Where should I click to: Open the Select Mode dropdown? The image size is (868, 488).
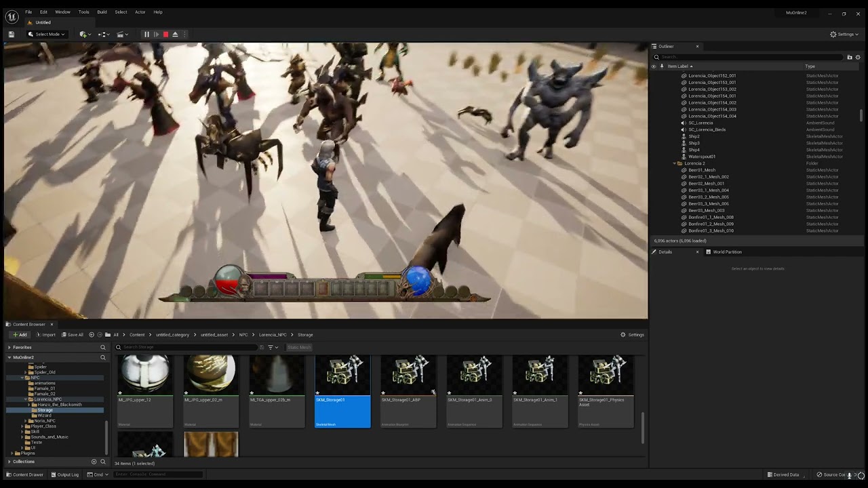click(47, 35)
